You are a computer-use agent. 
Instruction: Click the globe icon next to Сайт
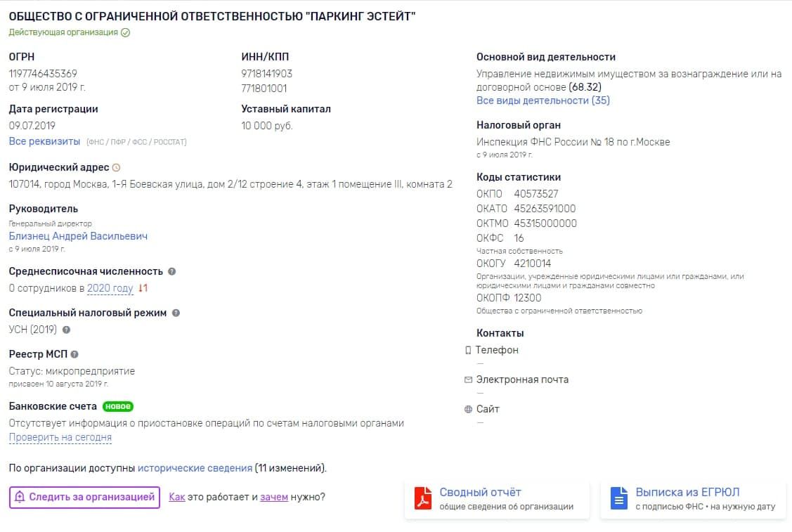(468, 409)
